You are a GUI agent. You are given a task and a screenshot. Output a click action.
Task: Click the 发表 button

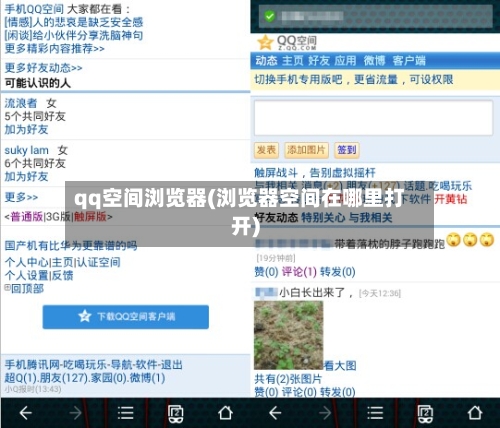click(266, 150)
